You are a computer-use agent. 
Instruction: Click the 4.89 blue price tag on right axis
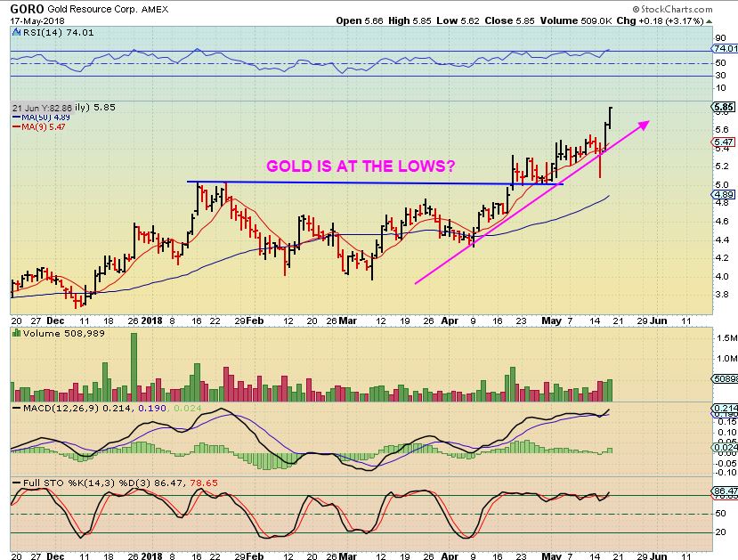[x=724, y=194]
